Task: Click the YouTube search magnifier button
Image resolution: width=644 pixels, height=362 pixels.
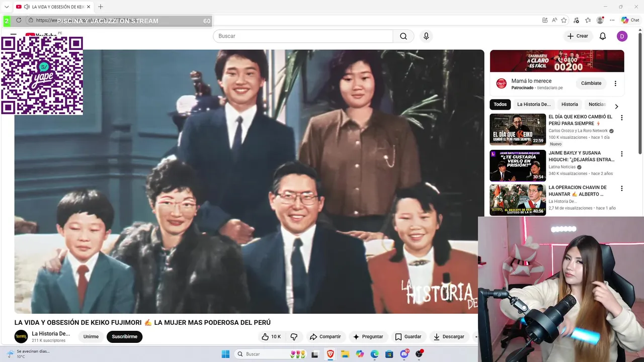Action: click(404, 36)
